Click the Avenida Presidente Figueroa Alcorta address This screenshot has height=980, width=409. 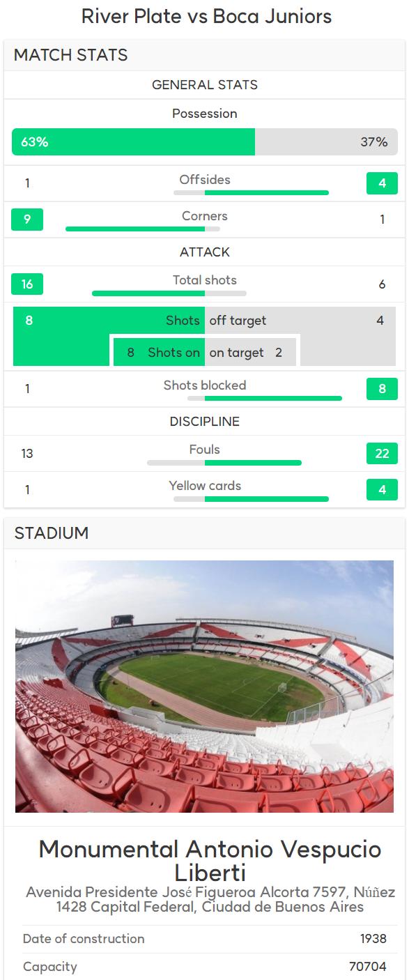click(x=210, y=900)
